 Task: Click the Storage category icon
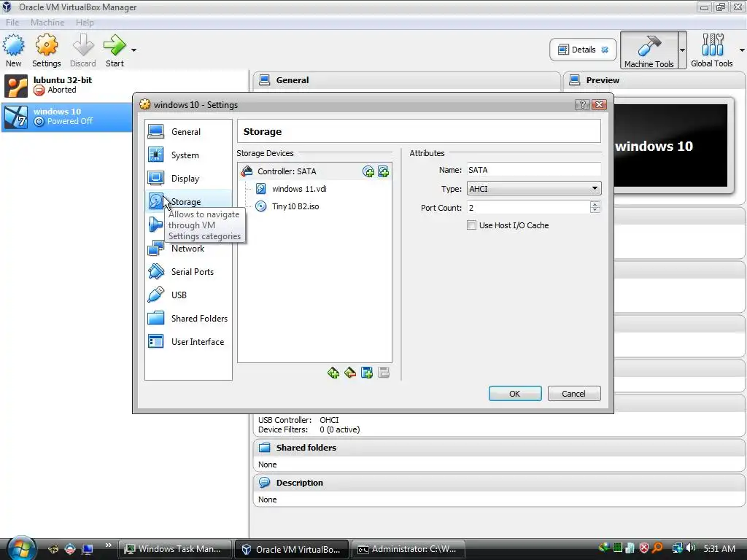click(x=155, y=201)
